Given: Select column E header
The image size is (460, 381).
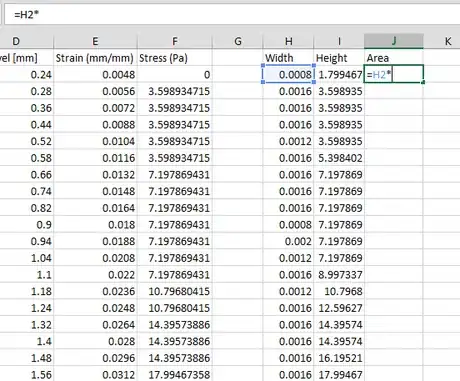Looking at the screenshot, I should point(95,41).
